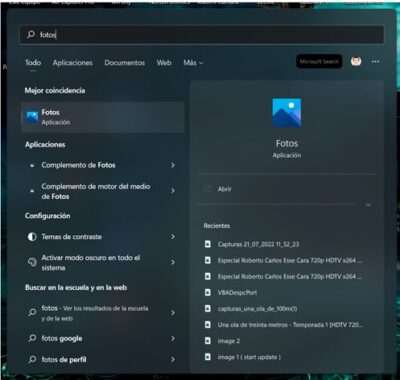Viewport: 400px width, 380px height.
Task: Open the user profile avatar
Action: pyautogui.click(x=356, y=61)
